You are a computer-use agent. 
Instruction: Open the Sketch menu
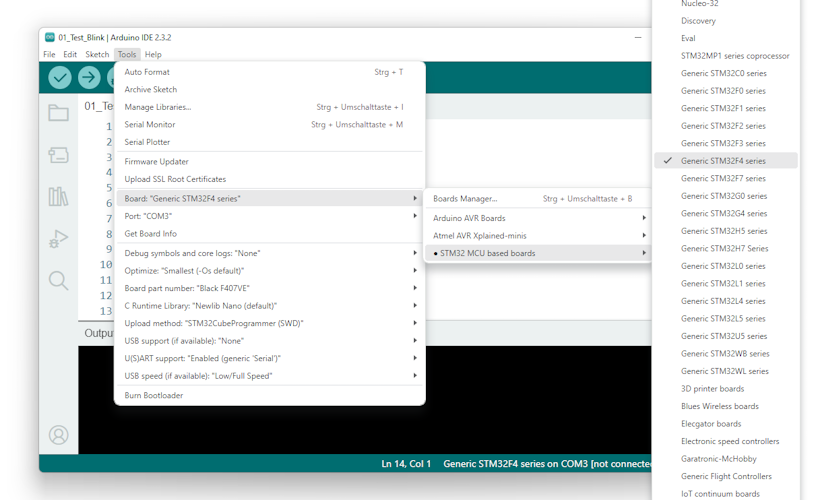[97, 54]
